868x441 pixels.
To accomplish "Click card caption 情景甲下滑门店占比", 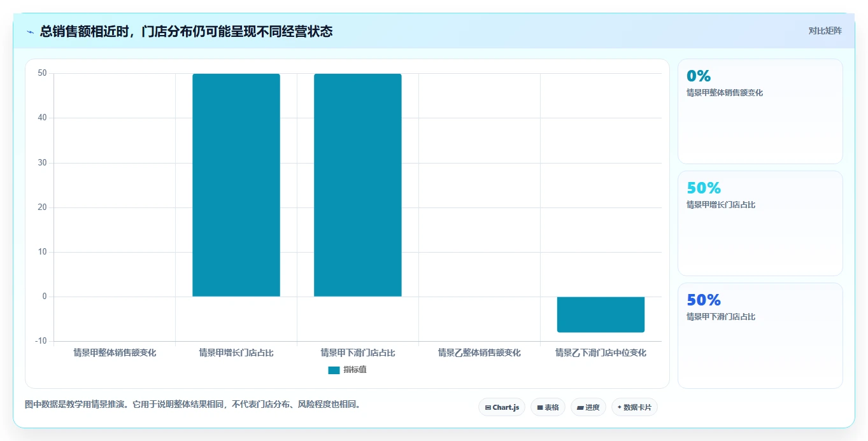I will coord(721,317).
